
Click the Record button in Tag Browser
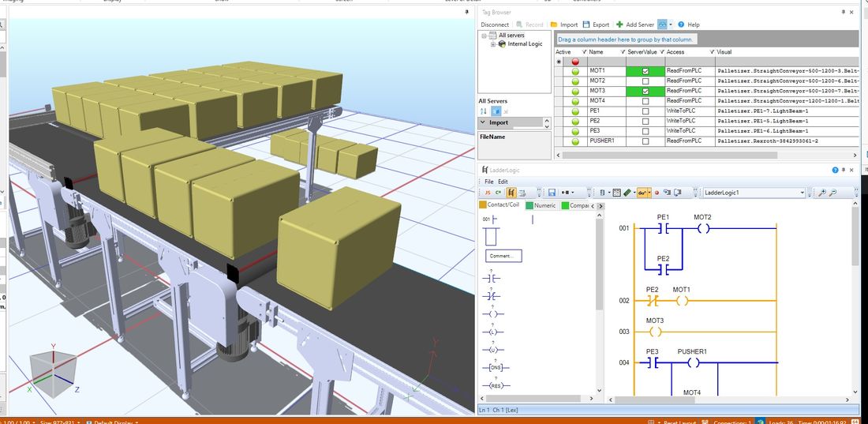pyautogui.click(x=529, y=24)
